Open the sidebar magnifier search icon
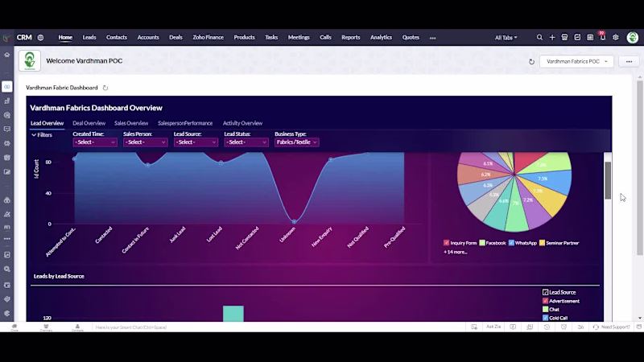644x362 pixels. tap(7, 269)
